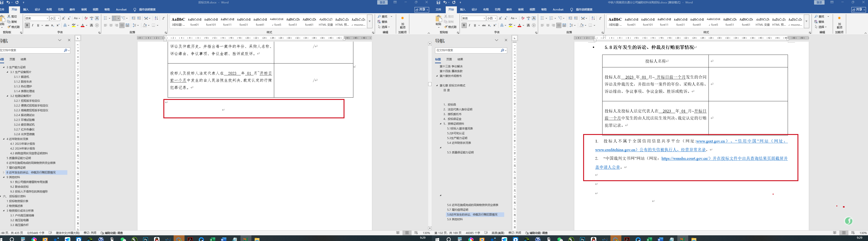Toggle superscript in the left 投标文件 window
This screenshot has width=868, height=241.
(58, 25)
